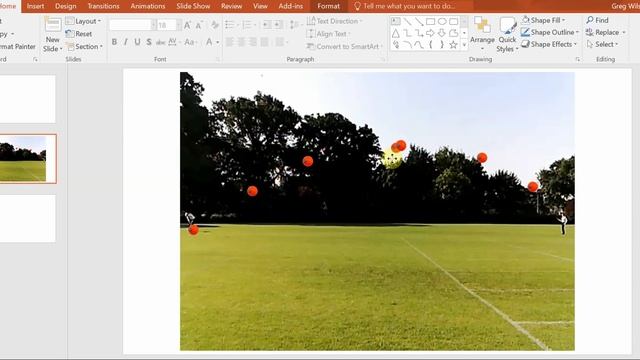Choose the Curve shape
640x360 pixels.
[x=419, y=45]
